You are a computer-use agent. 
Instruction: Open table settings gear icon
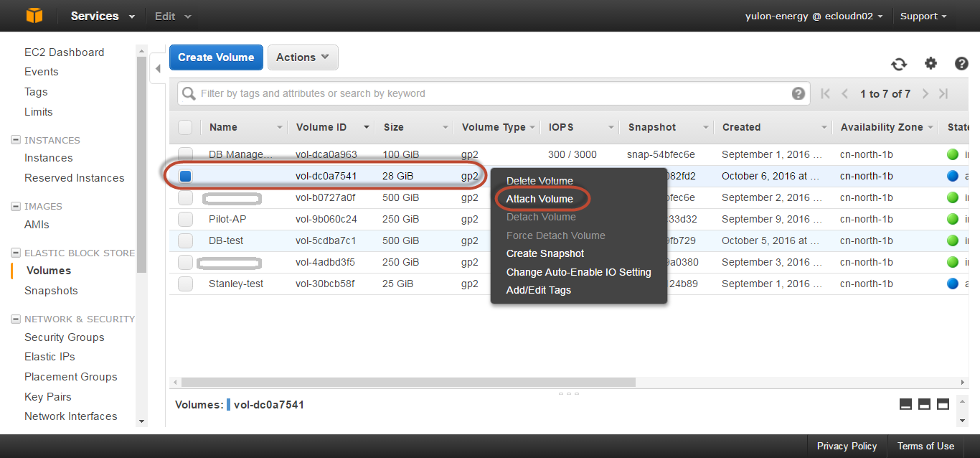point(930,64)
